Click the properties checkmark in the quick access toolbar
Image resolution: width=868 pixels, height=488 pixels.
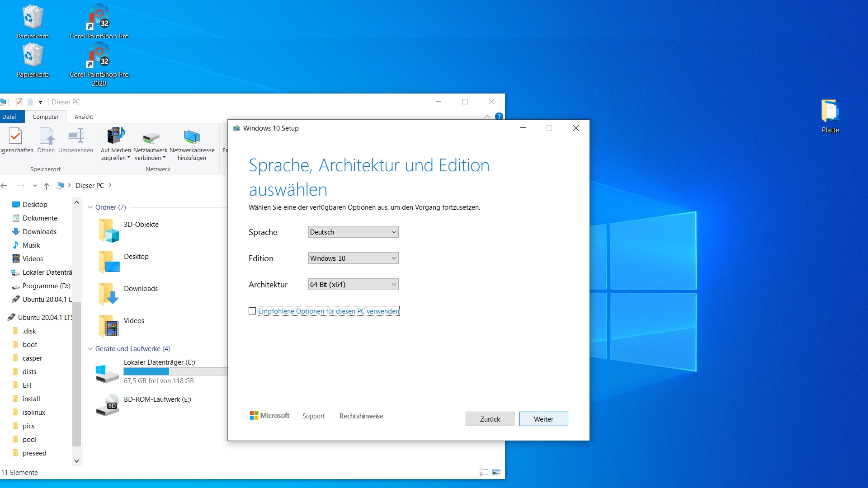pyautogui.click(x=19, y=102)
